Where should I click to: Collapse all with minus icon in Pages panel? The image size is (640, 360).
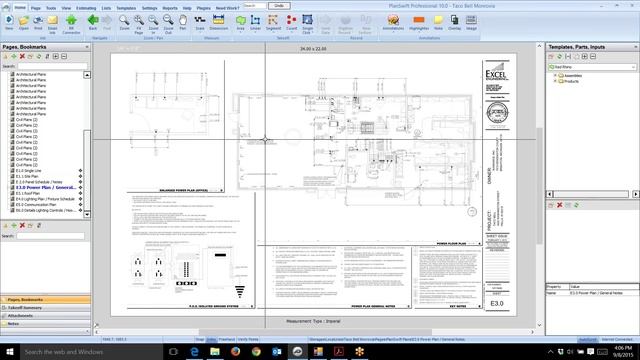pyautogui.click(x=64, y=56)
